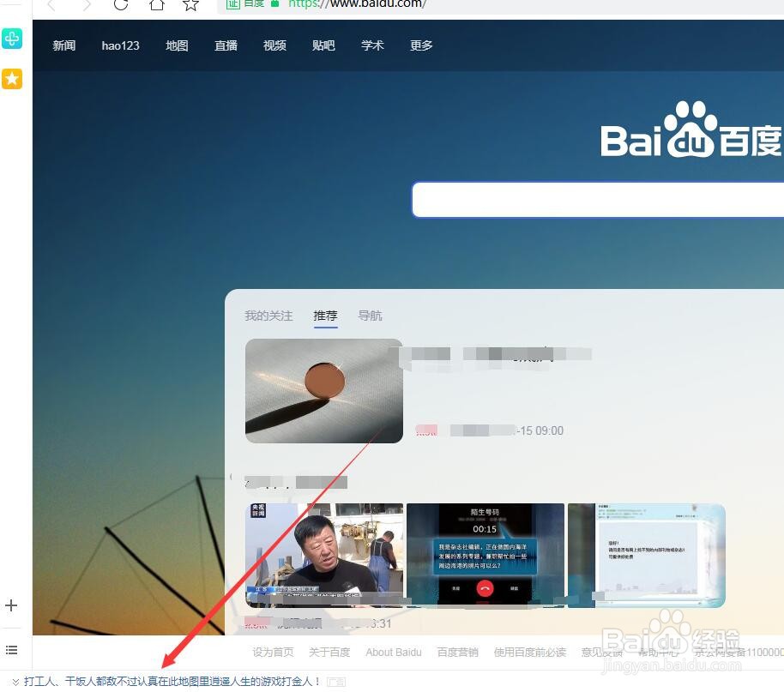
Task: Open the 学术 link
Action: [x=372, y=45]
